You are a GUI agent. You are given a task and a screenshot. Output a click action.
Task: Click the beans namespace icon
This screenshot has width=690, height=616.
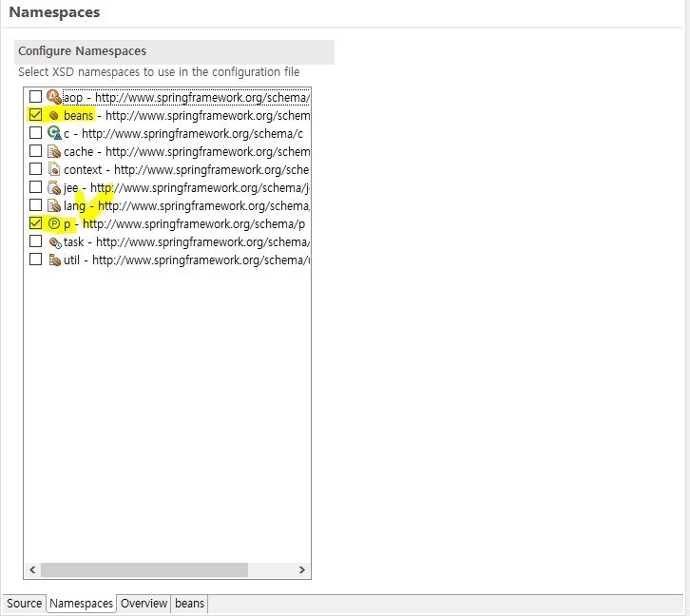(53, 115)
